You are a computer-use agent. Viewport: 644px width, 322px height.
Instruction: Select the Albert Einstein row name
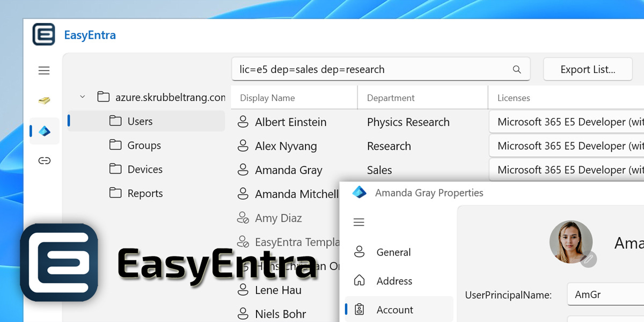pos(291,122)
